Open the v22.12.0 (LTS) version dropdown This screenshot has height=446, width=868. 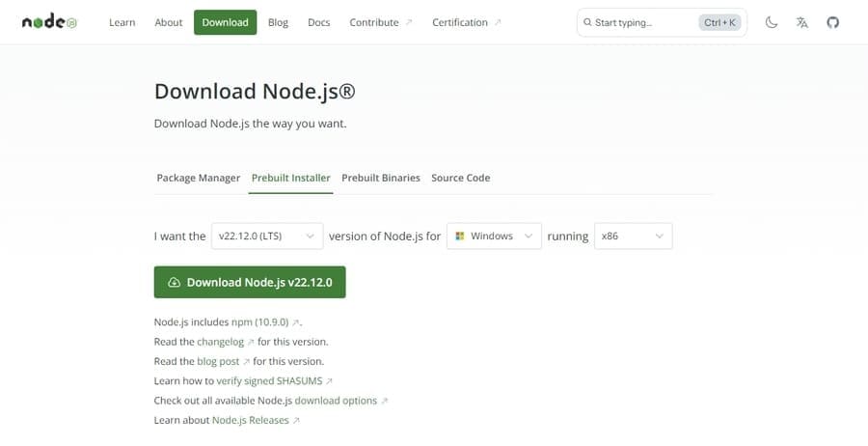click(x=267, y=236)
